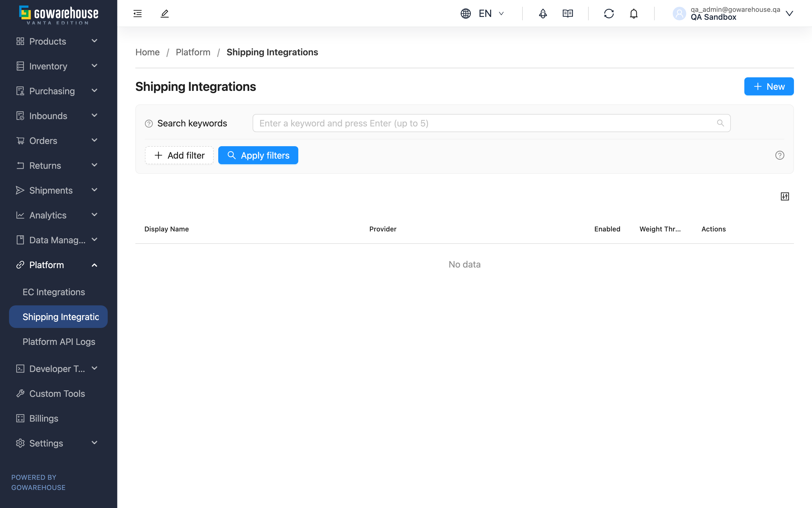The width and height of the screenshot is (812, 508).
Task: Open the Billings menu item
Action: (x=44, y=419)
